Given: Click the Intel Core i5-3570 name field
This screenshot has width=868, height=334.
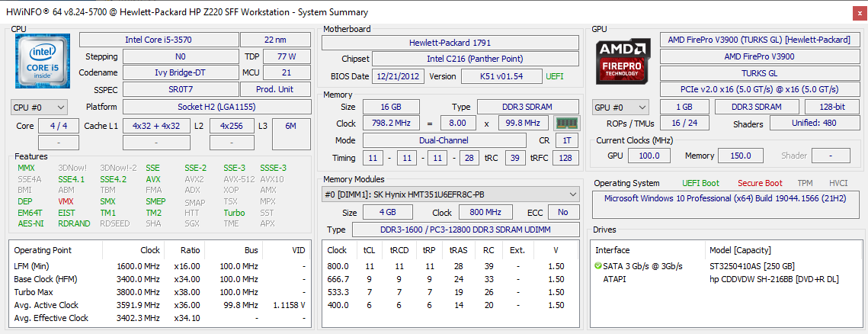Looking at the screenshot, I should (159, 40).
